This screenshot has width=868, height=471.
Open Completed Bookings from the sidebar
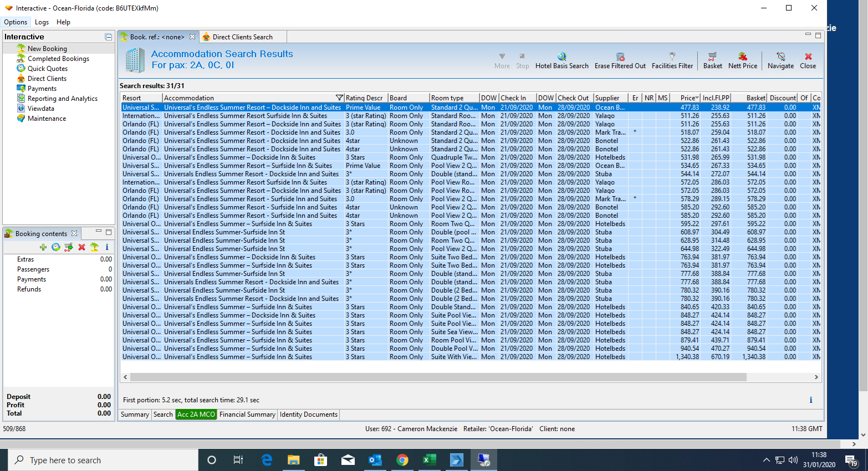click(58, 59)
